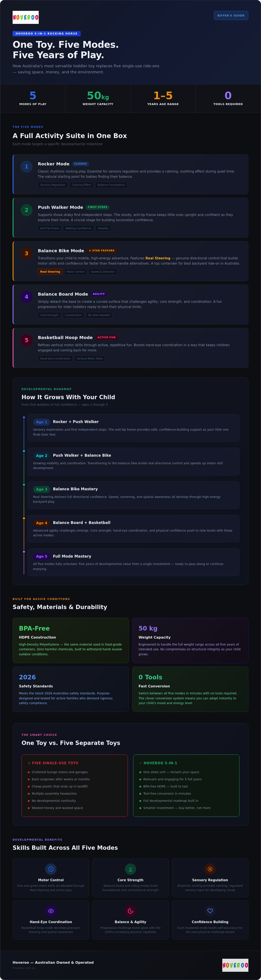
Task: Click the Motor Control clock icon
Action: [51, 869]
